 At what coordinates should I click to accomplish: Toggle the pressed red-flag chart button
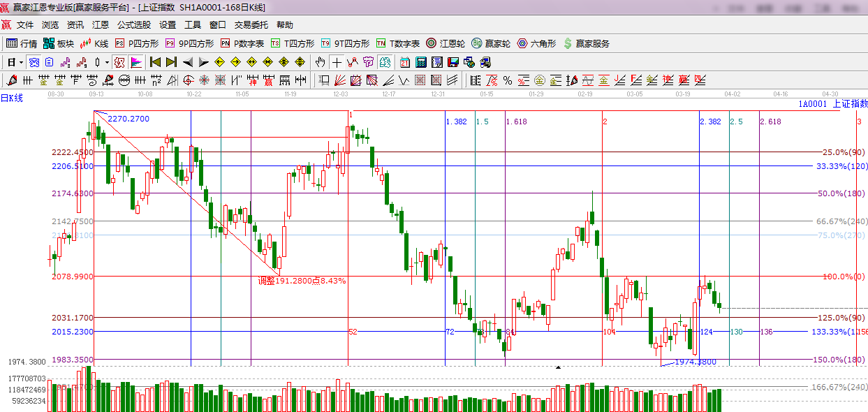pyautogui.click(x=136, y=62)
